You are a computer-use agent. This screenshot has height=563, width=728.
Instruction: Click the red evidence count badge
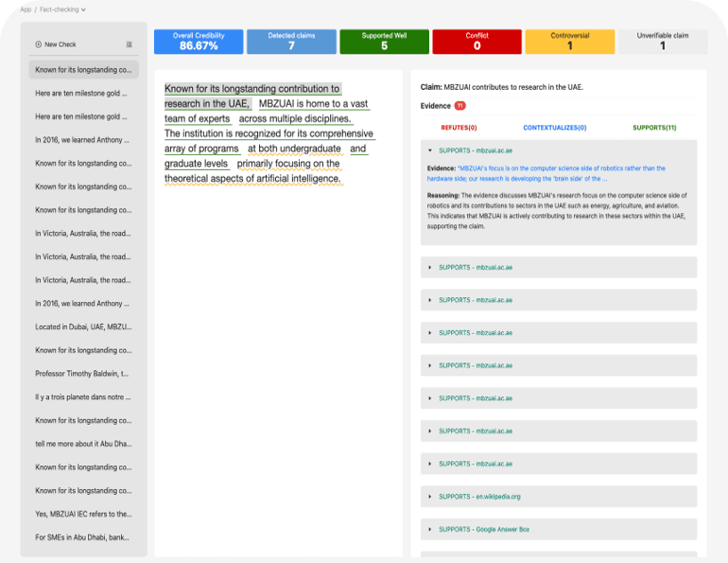(x=459, y=106)
